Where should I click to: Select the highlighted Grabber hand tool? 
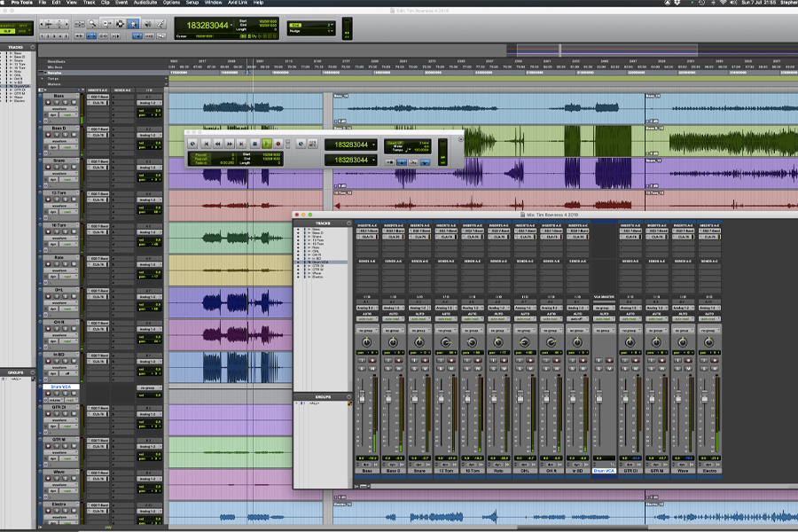pos(133,23)
